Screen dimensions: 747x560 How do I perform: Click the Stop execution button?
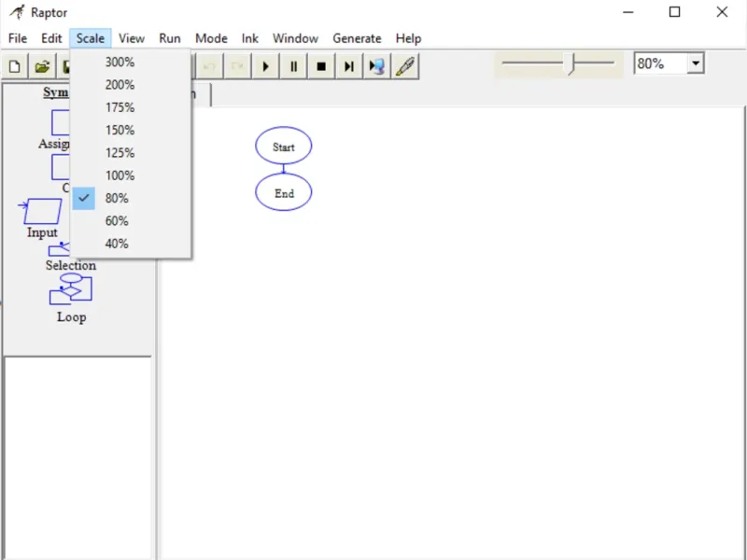(x=321, y=66)
